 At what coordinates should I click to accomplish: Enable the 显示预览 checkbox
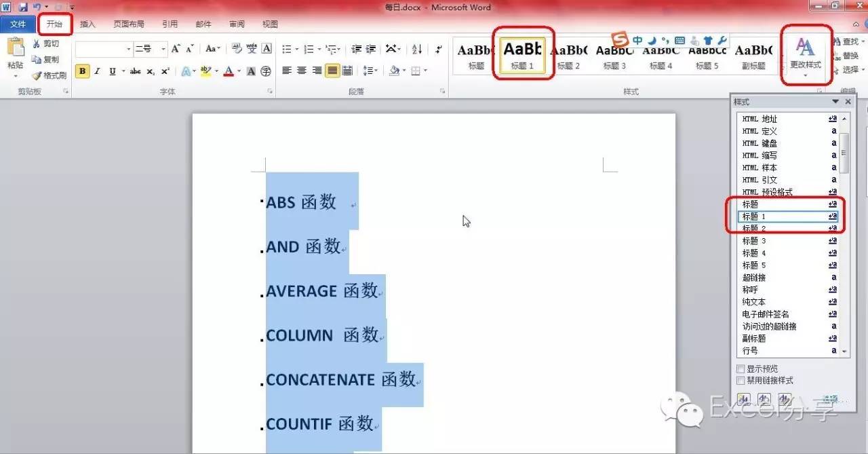click(741, 368)
